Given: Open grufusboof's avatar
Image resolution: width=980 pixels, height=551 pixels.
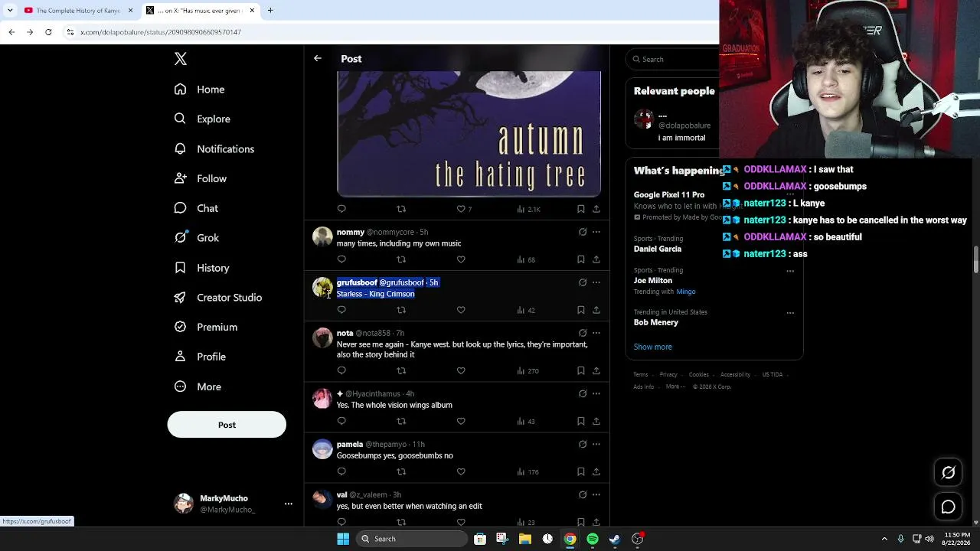Looking at the screenshot, I should [322, 288].
